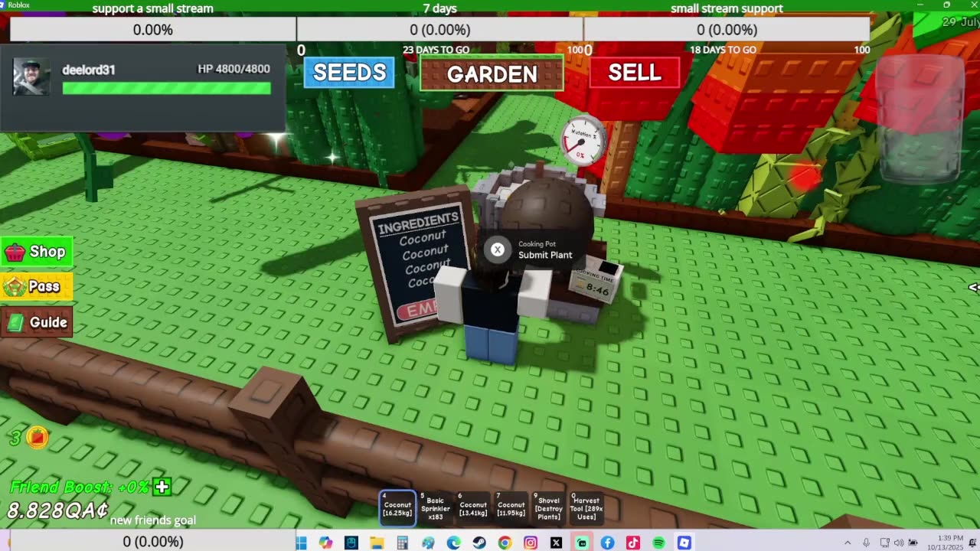
Task: Open Copilot from the taskbar
Action: coord(326,543)
